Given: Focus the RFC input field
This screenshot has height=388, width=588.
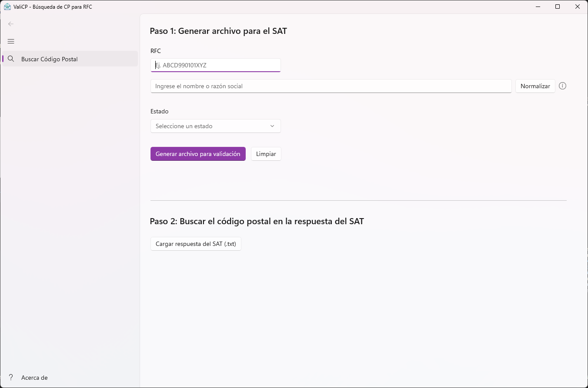Looking at the screenshot, I should [x=216, y=65].
